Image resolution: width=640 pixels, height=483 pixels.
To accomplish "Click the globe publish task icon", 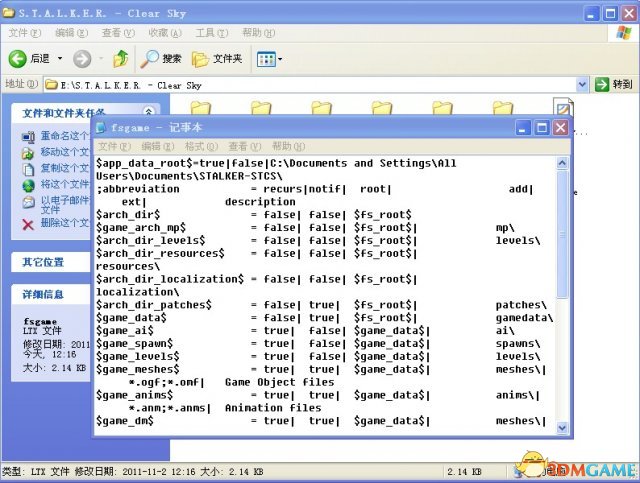I will [x=28, y=186].
